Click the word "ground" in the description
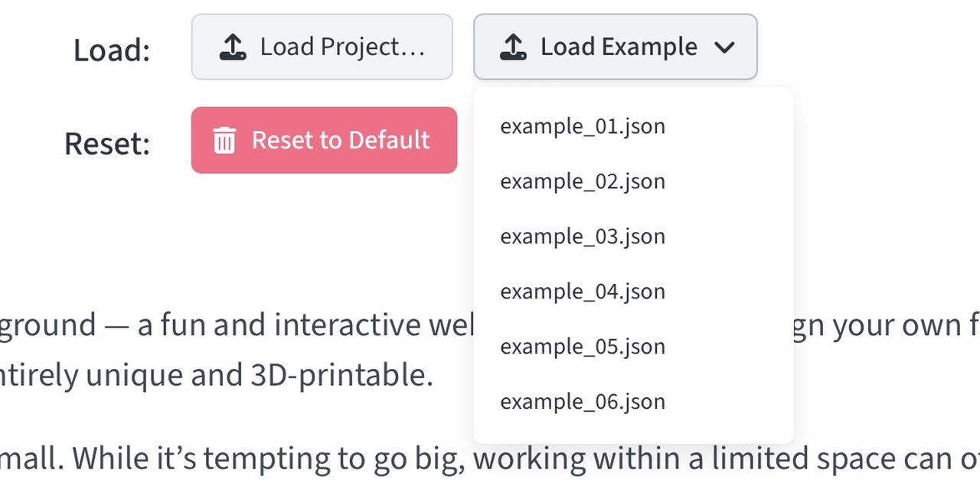 click(48, 327)
